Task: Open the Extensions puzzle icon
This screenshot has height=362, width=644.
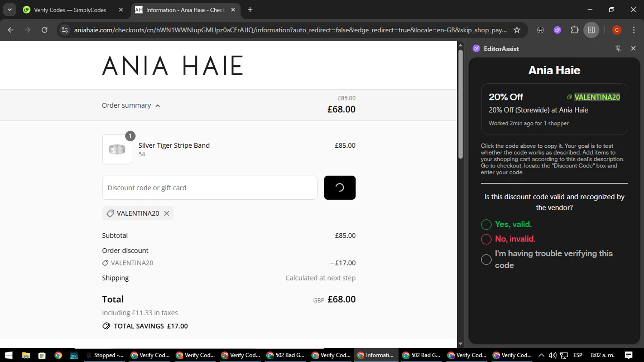Action: pyautogui.click(x=574, y=30)
